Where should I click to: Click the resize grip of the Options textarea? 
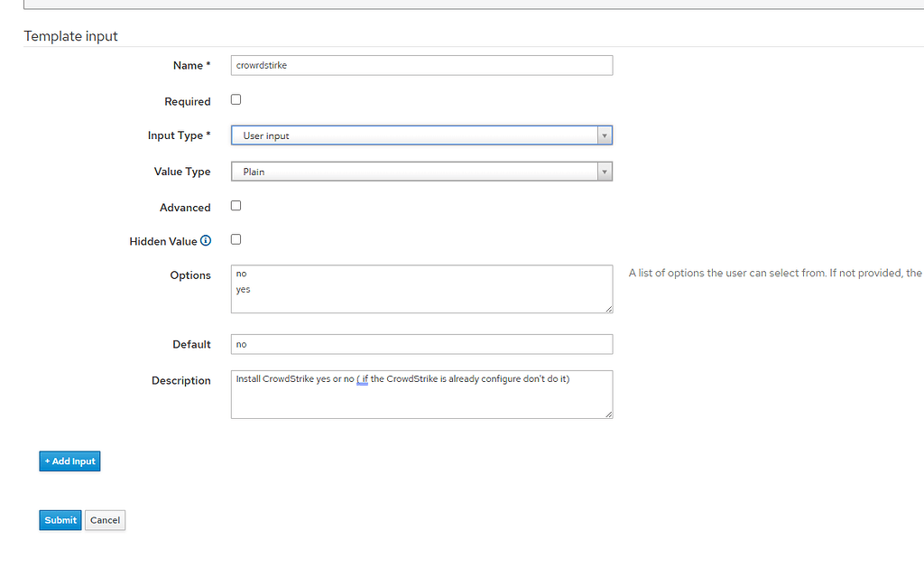click(x=609, y=311)
